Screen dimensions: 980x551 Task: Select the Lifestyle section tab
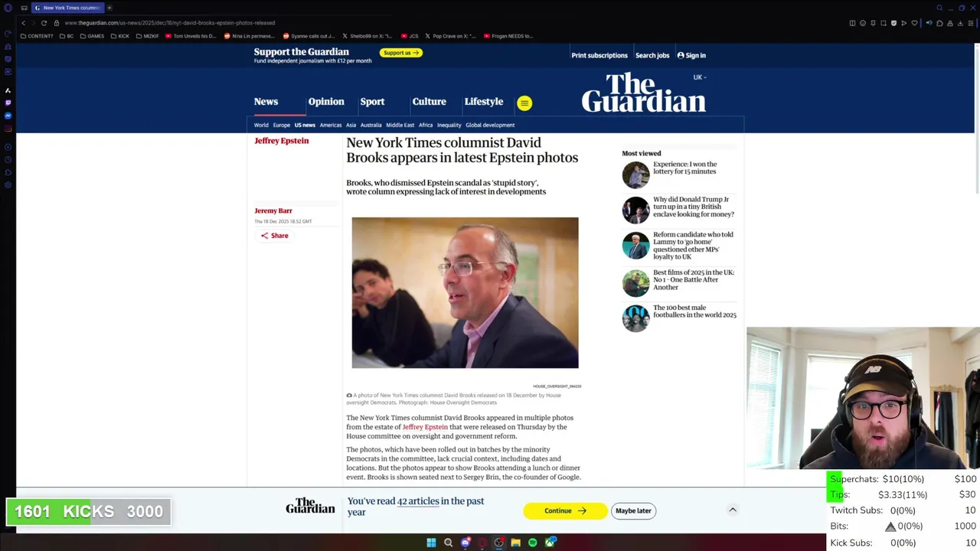(x=484, y=102)
